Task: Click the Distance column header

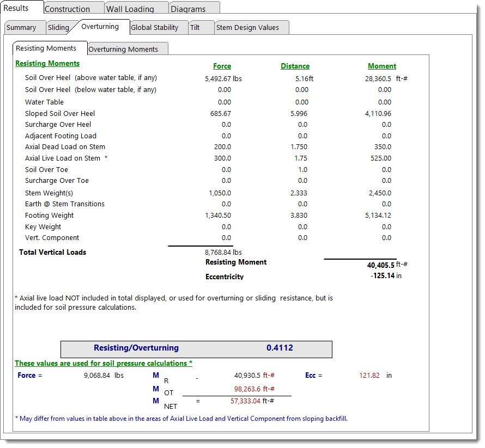Action: 295,66
